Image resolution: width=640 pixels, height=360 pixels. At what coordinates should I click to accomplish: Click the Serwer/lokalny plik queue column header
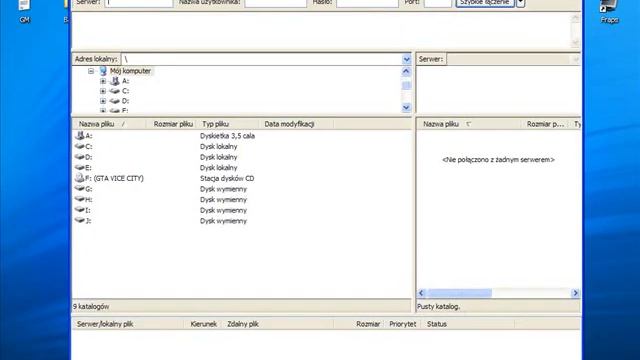[128, 324]
